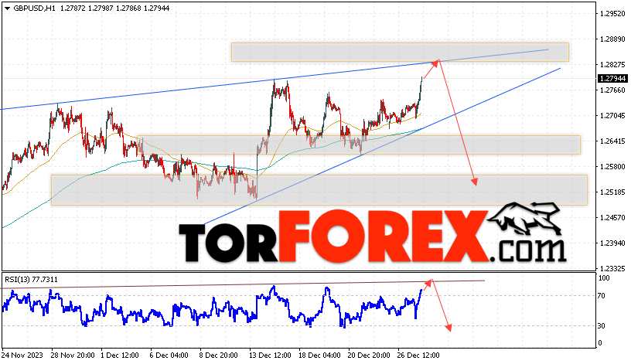Click RSI scale level 30
Image resolution: width=631 pixels, height=364 pixels.
(601, 326)
